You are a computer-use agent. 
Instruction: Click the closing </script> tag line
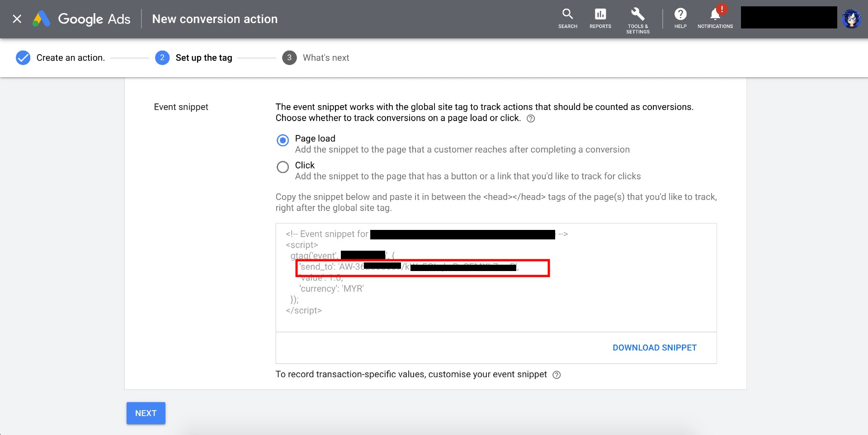click(304, 311)
